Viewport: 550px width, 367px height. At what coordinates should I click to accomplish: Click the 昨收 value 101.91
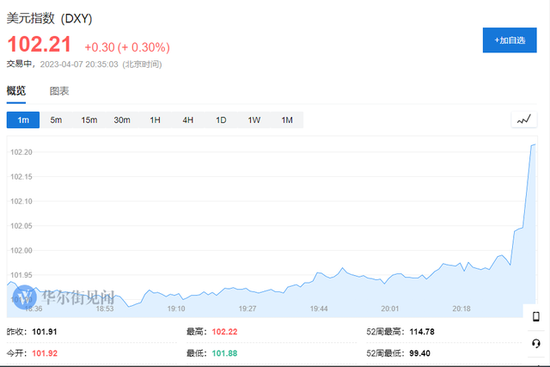[x=45, y=332]
